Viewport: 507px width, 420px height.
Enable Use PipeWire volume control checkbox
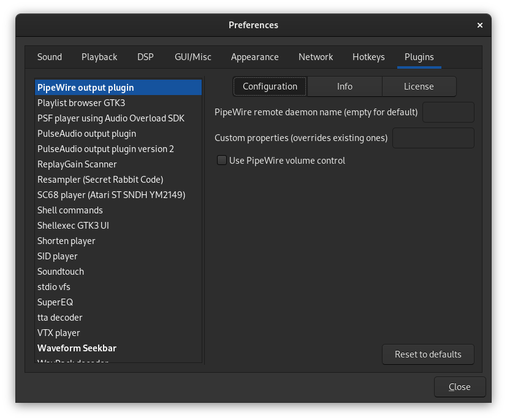(x=222, y=161)
